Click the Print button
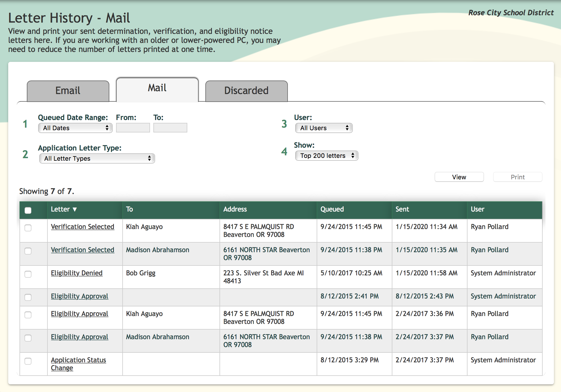 [517, 177]
